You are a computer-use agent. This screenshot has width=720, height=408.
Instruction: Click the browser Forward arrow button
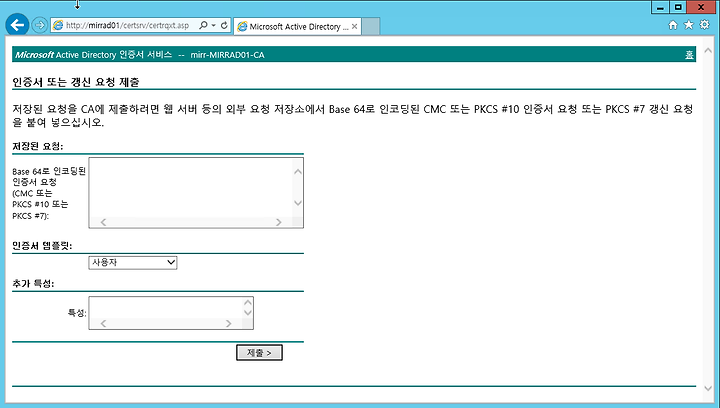point(40,25)
